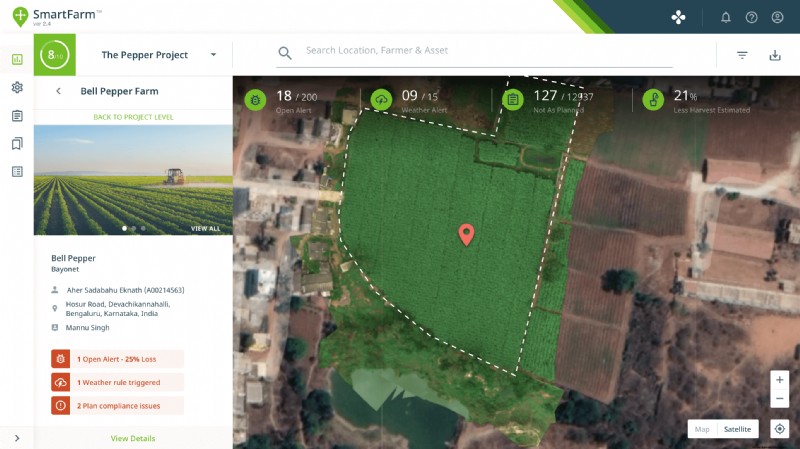Open the 1 Weather rule triggered alert
Screen dimensions: 800x449
point(118,382)
